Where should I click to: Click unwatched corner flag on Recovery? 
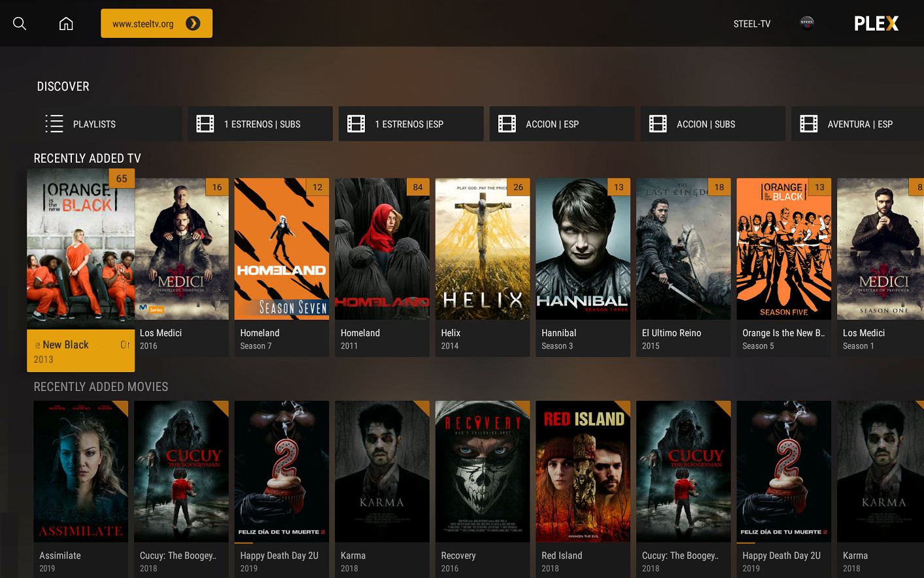524,407
